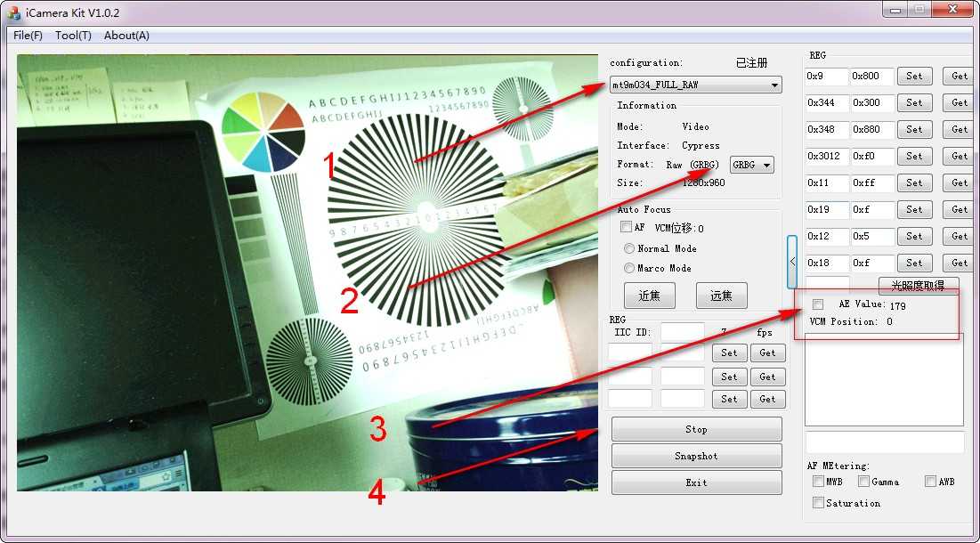This screenshot has height=543, width=980.
Task: Click the text field below the log area
Action: tap(885, 442)
